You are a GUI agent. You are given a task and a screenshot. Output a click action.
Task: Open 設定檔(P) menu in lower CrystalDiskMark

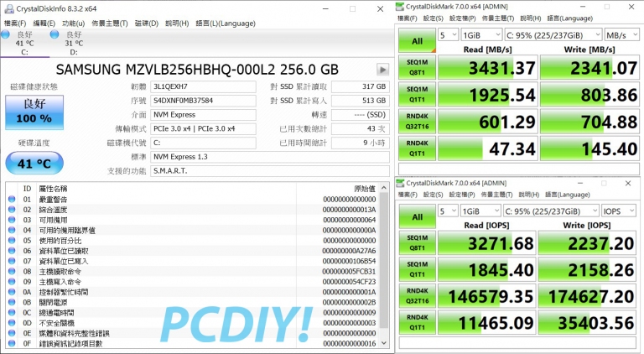[462, 195]
